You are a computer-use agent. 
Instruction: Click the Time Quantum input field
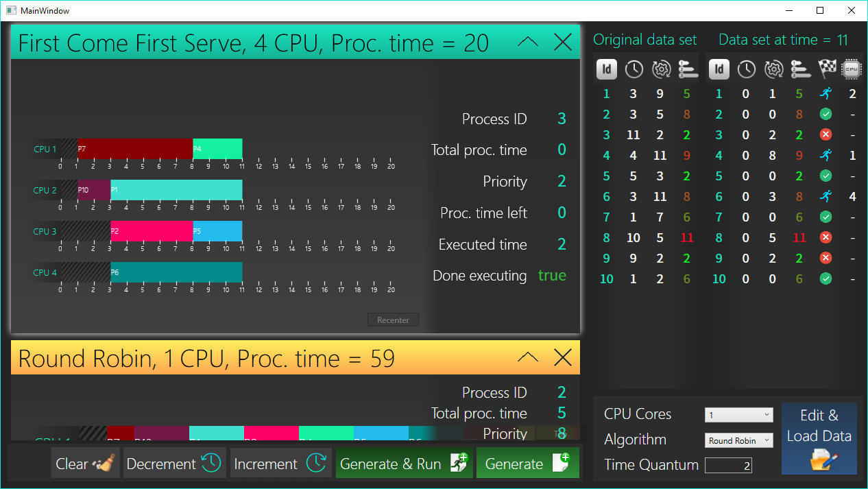pyautogui.click(x=728, y=466)
